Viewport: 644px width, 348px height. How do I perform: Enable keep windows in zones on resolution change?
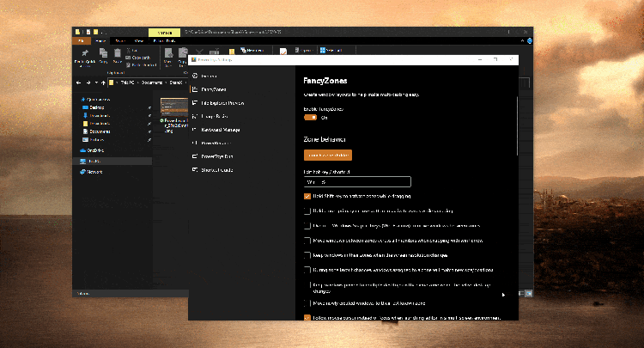307,255
